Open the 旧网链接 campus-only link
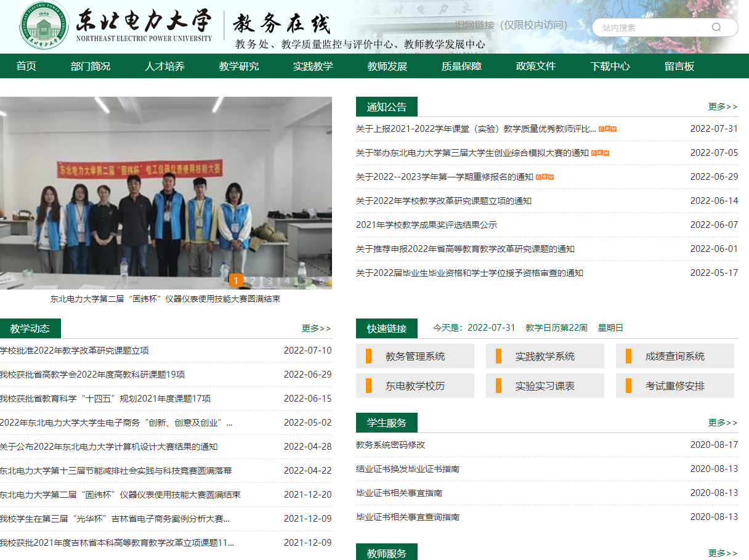 tap(475, 25)
